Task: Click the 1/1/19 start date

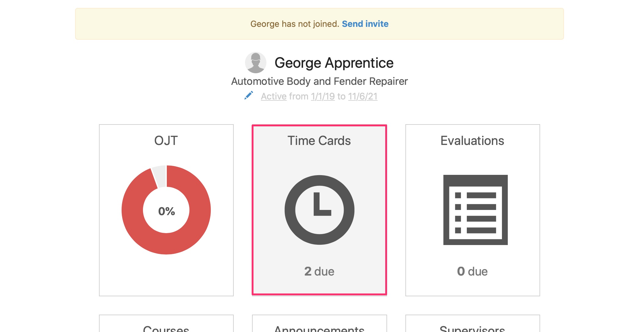Action: point(323,96)
